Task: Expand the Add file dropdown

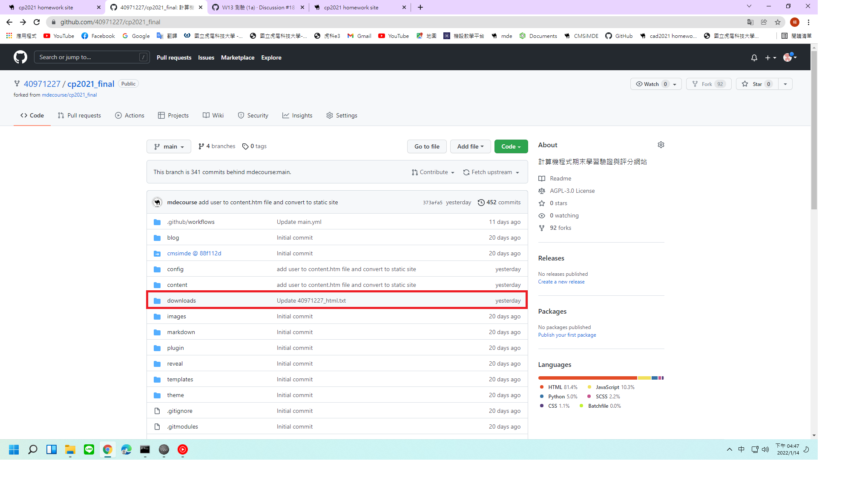Action: click(x=470, y=146)
